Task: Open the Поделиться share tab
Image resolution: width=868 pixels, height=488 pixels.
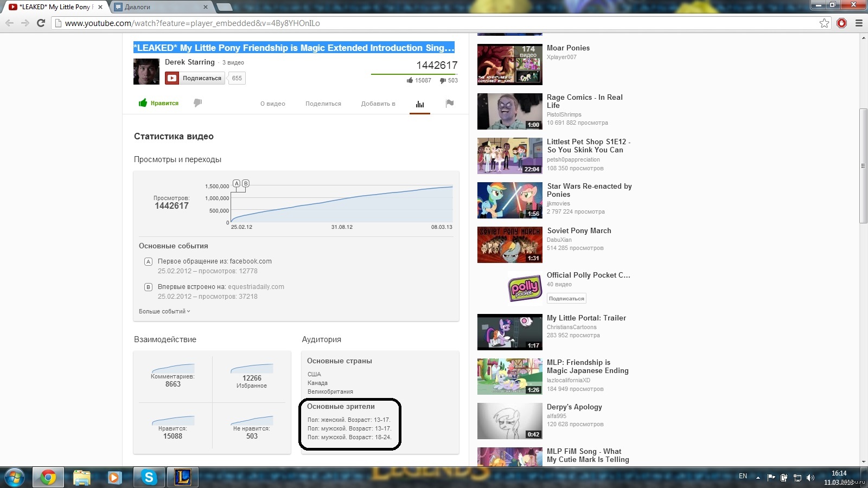Action: [323, 104]
